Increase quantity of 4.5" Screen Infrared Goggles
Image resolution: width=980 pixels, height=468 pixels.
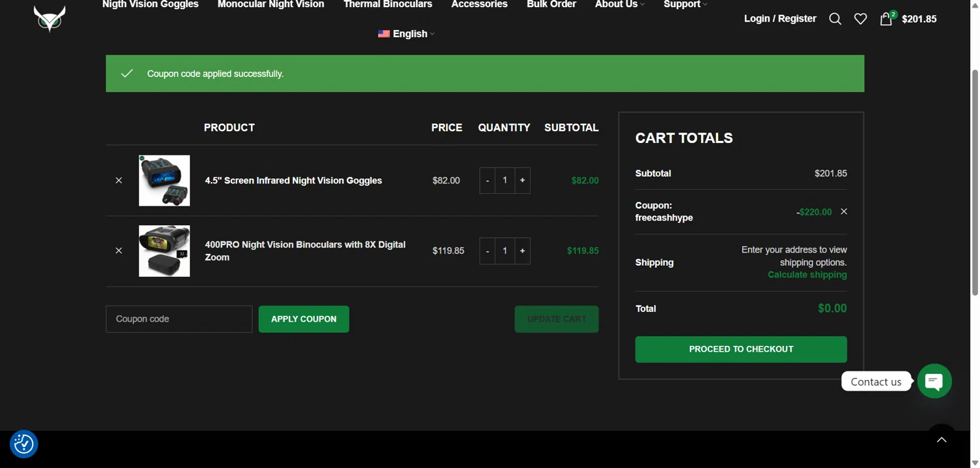[522, 180]
